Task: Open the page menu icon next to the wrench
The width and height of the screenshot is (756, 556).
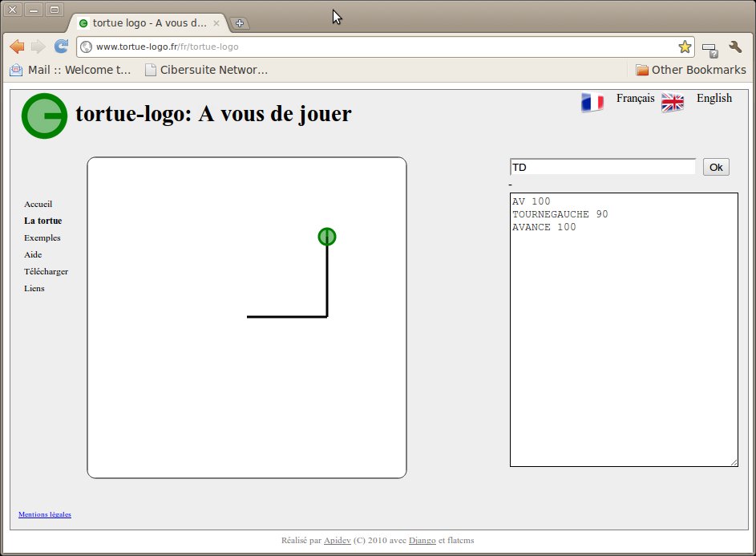Action: click(710, 49)
